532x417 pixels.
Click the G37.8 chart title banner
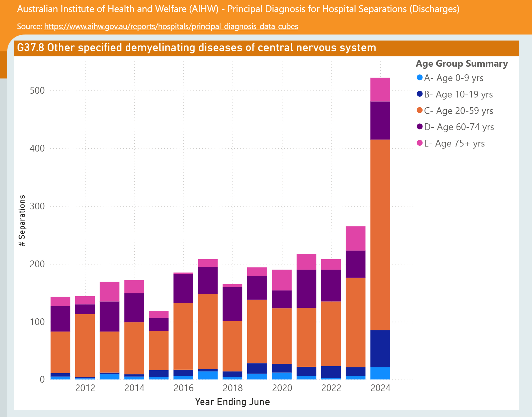click(196, 48)
